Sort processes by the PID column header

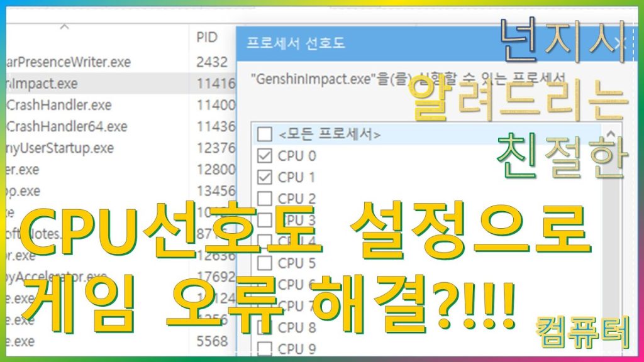click(x=206, y=38)
